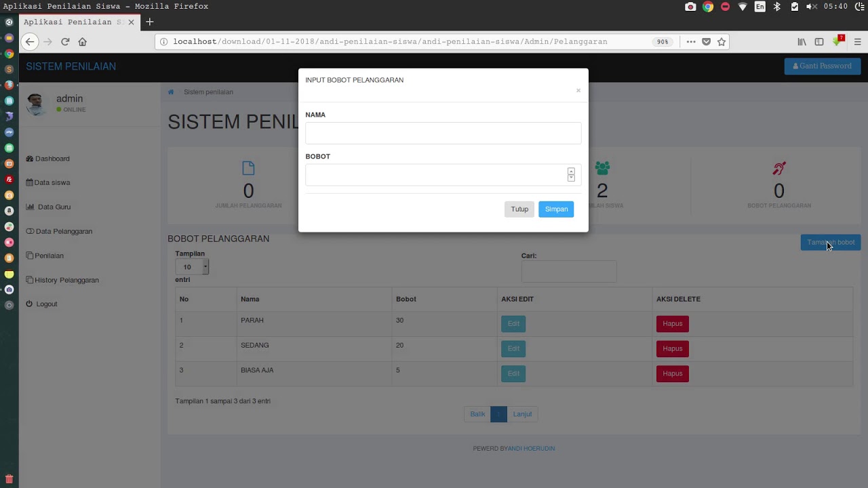Click the Save to Pocket icon
Image resolution: width=868 pixels, height=488 pixels.
(x=706, y=41)
